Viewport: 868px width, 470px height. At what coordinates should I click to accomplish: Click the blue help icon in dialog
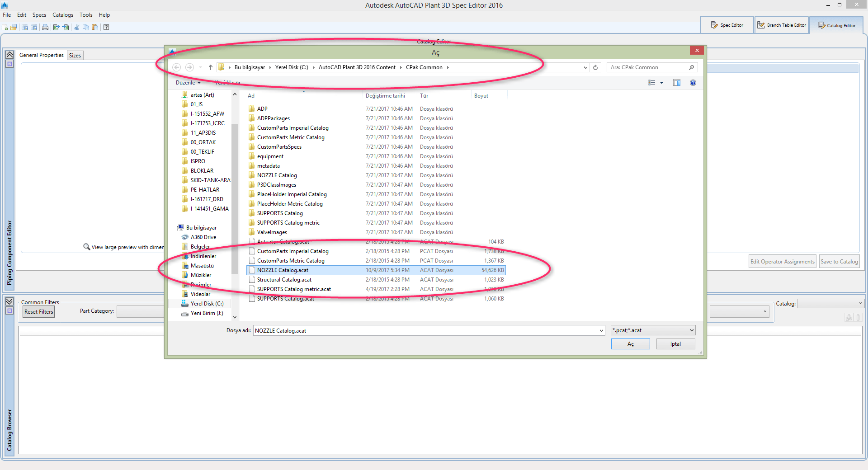693,83
